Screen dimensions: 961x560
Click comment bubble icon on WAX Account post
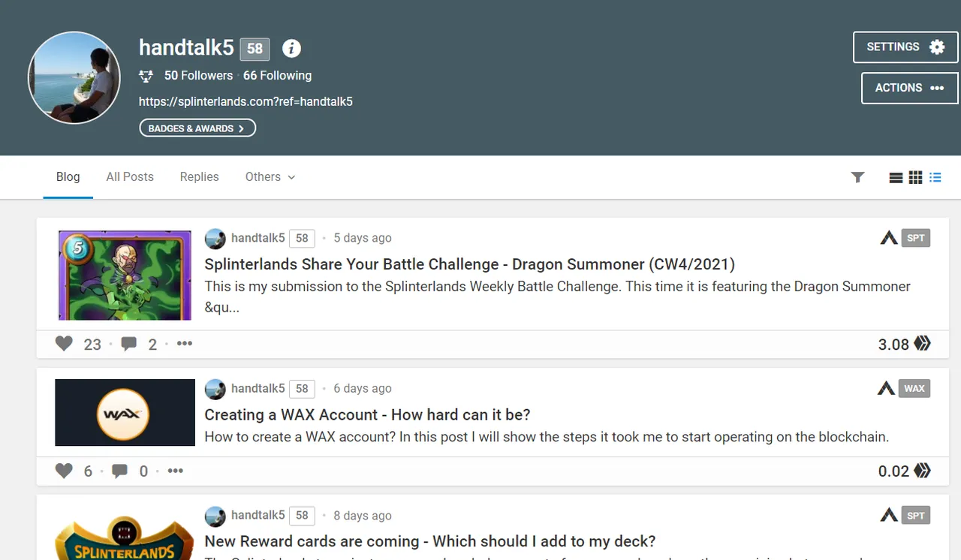pyautogui.click(x=119, y=471)
